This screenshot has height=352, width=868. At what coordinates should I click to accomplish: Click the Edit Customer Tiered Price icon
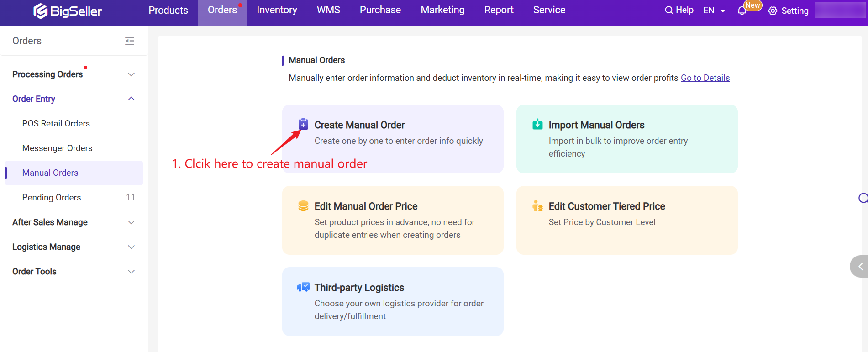tap(537, 206)
